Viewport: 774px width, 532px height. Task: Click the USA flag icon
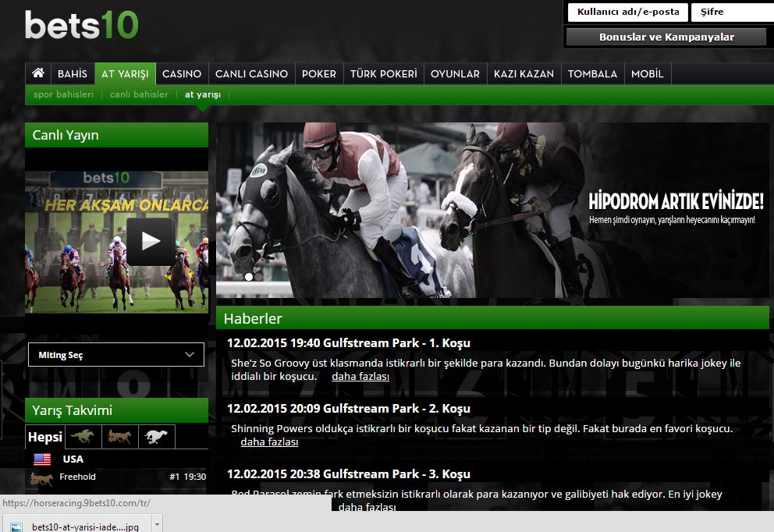coord(42,459)
